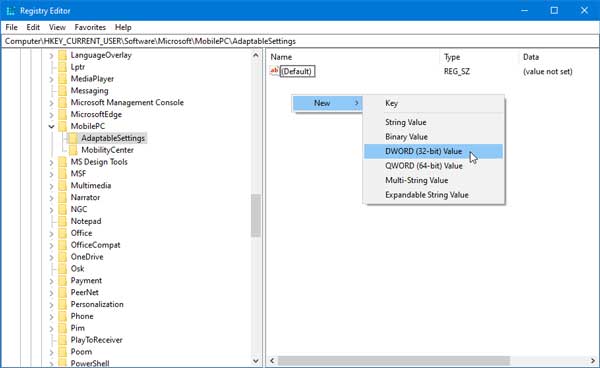This screenshot has width=600, height=368.
Task: Choose Expandable String Value option
Action: coord(433,195)
